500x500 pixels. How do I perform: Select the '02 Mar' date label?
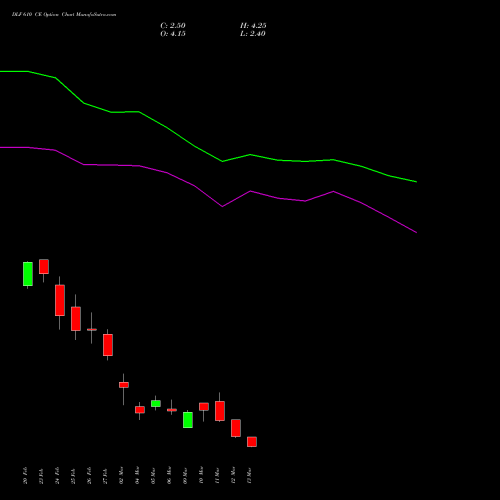[x=122, y=476]
